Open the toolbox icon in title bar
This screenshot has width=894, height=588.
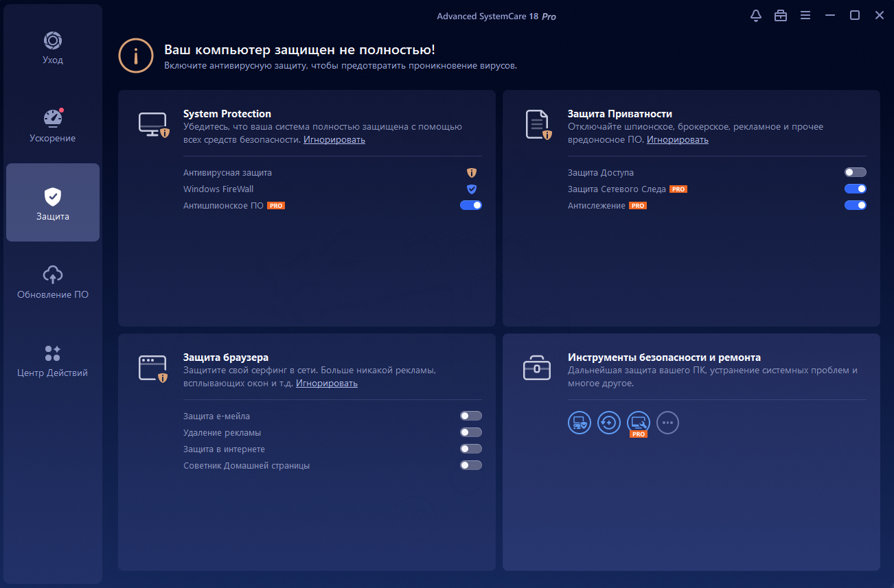point(781,16)
